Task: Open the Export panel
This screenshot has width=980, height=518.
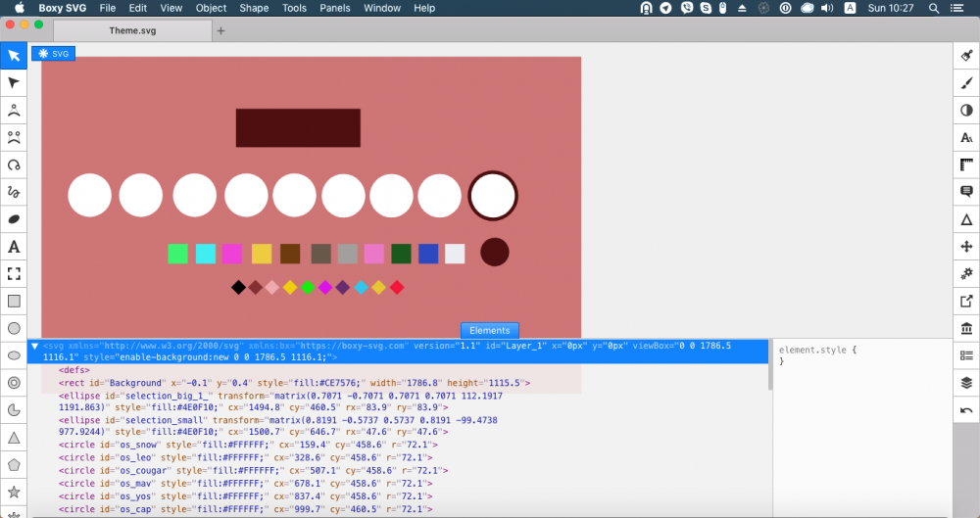Action: [x=966, y=302]
